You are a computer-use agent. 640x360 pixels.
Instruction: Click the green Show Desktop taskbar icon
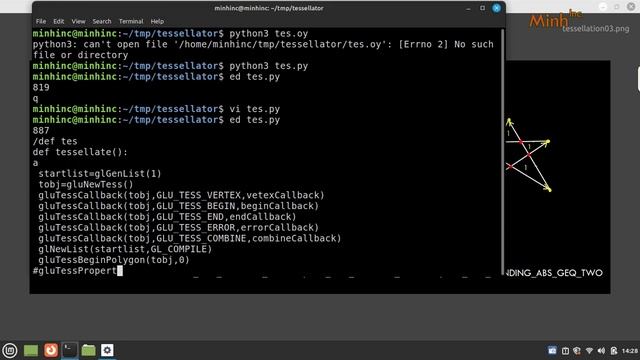pos(31,350)
